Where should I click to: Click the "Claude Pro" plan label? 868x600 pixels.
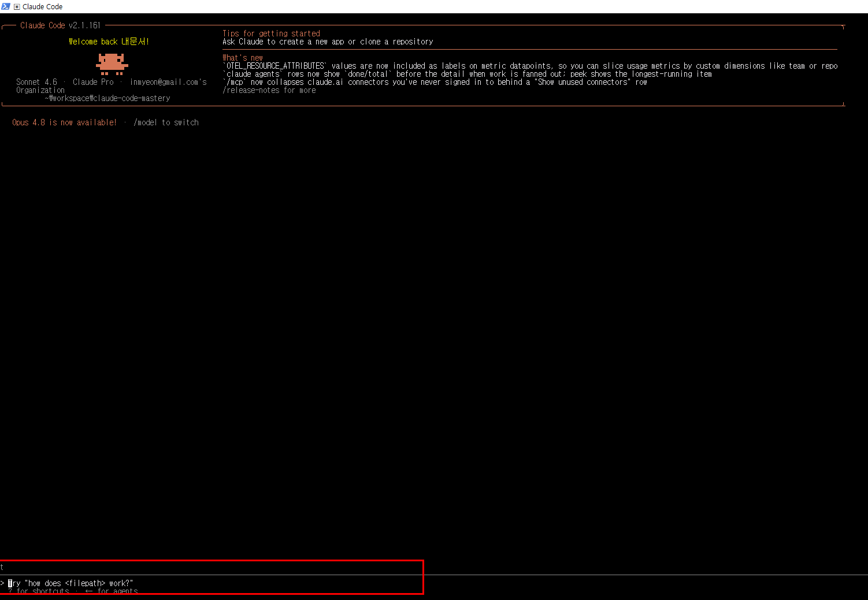93,82
